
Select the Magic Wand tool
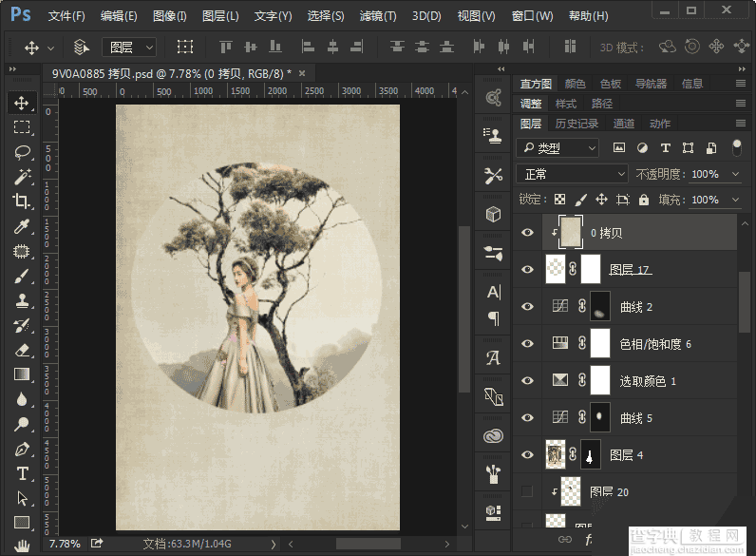coord(21,177)
